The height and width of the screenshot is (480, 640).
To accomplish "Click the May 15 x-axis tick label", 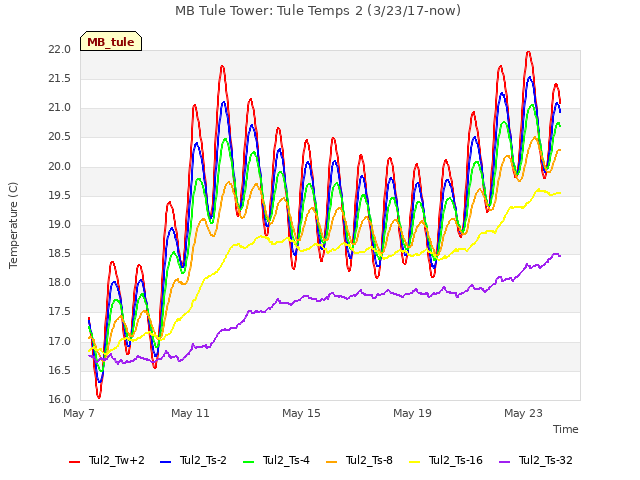I will [301, 413].
